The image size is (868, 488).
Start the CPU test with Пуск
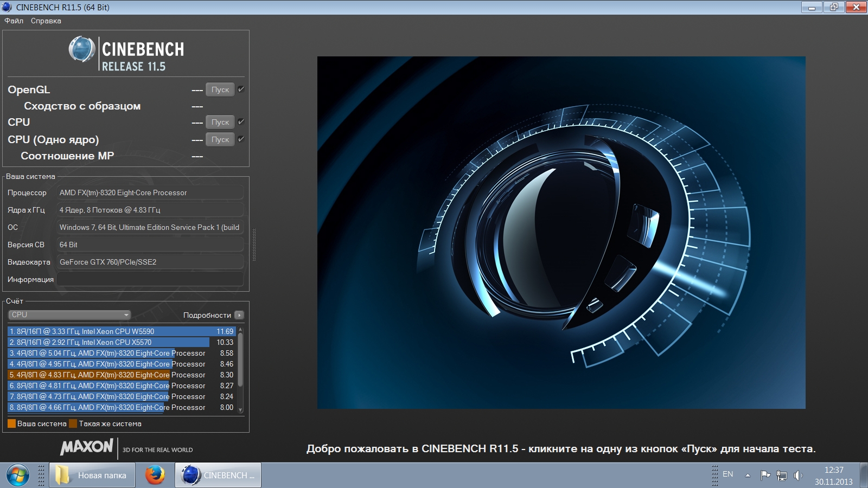(x=220, y=122)
